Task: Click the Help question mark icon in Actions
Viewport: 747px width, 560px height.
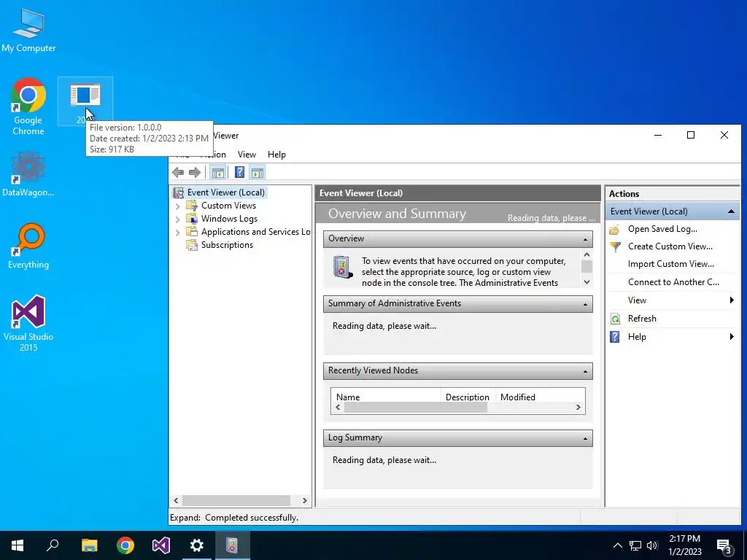Action: pyautogui.click(x=615, y=337)
